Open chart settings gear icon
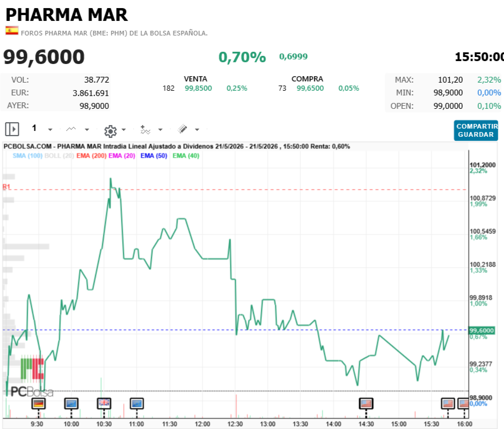The image size is (504, 429). (110, 131)
